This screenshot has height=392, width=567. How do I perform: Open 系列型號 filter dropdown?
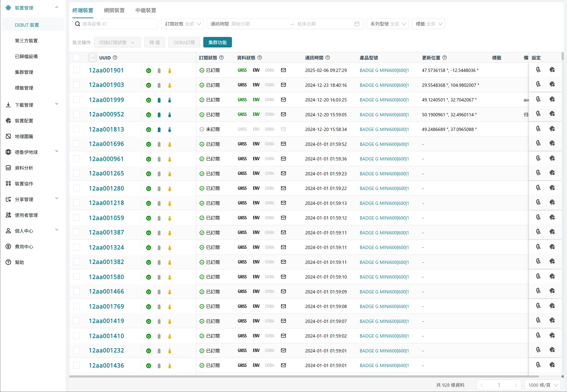pos(387,24)
